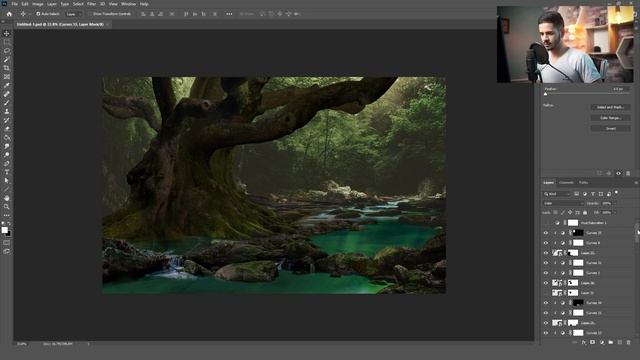
Task: Click the Feather slider handle in Properties
Action: click(545, 94)
